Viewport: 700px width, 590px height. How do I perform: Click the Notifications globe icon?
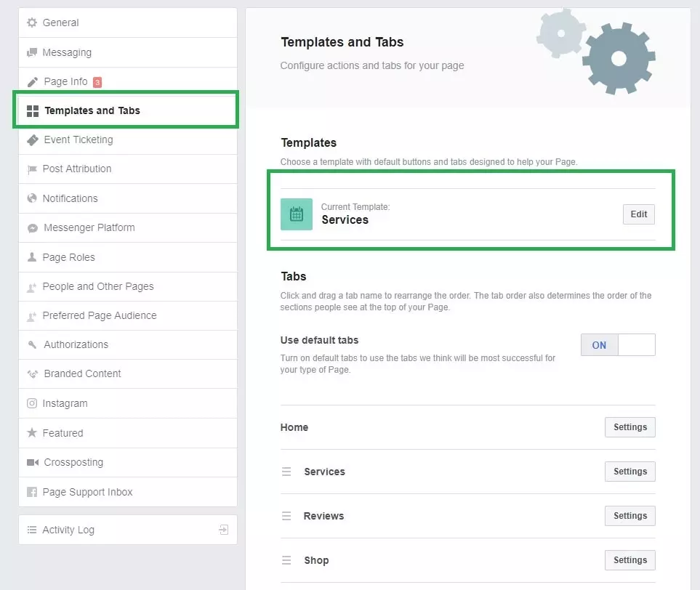32,198
